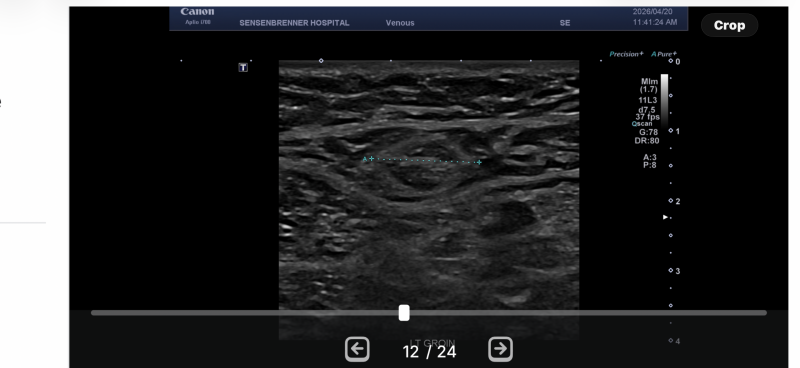This screenshot has width=800, height=368.
Task: Select the left caliper cross marked A
Action: [x=371, y=159]
